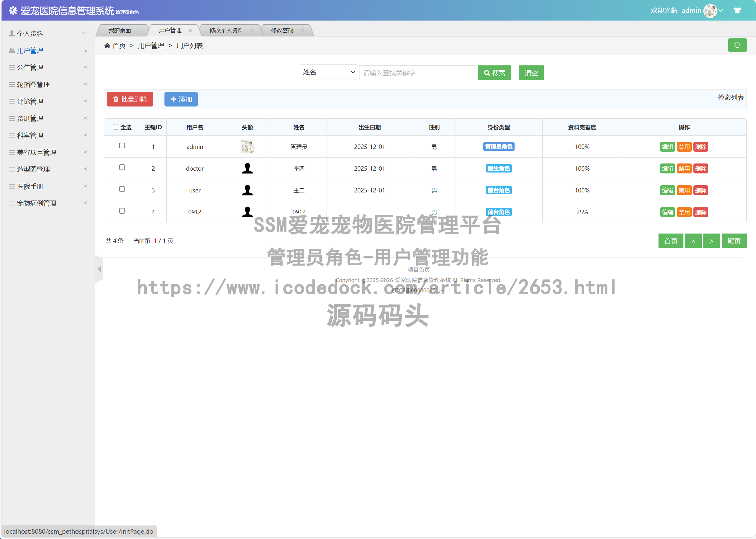This screenshot has height=539, width=756.
Task: Select 公告管理 in the sidebar
Action: click(30, 67)
